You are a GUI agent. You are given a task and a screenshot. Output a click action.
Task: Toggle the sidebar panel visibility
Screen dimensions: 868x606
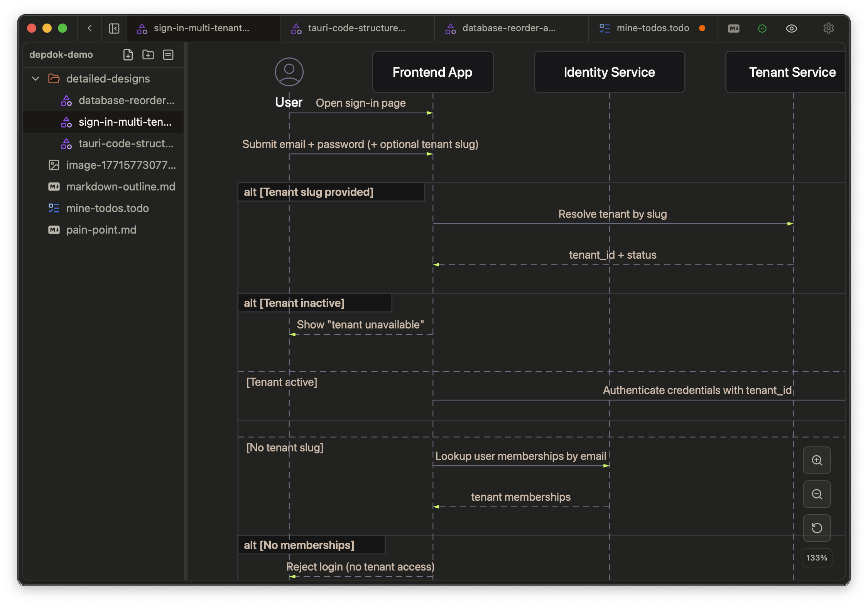coord(114,28)
